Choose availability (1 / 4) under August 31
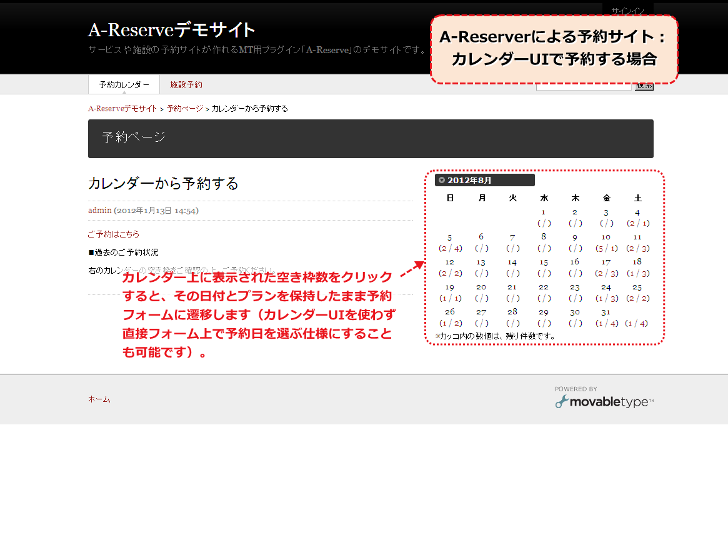 pyautogui.click(x=606, y=323)
